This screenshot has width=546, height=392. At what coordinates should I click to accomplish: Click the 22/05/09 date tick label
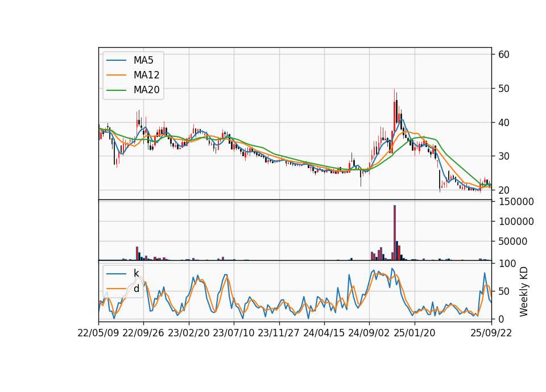(98, 333)
